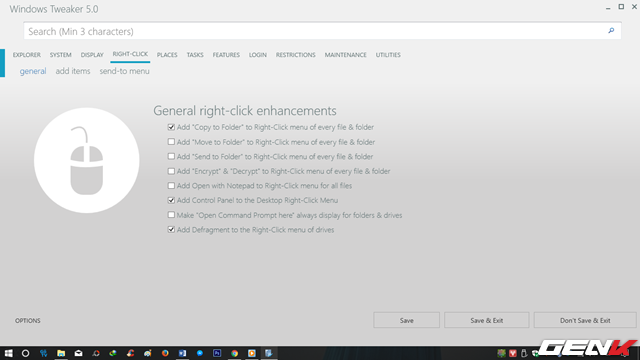This screenshot has width=640, height=360.
Task: Click the colorful square tray icon
Action: click(x=501, y=353)
